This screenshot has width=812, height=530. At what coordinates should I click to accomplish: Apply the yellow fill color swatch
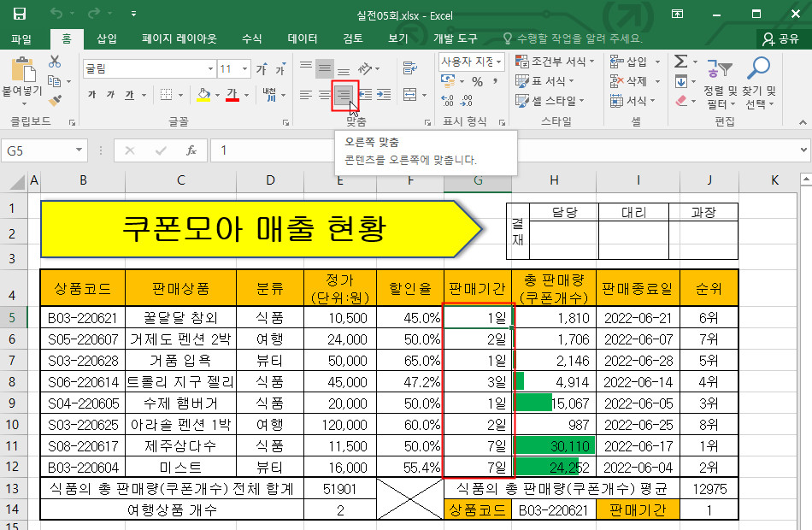[x=203, y=95]
